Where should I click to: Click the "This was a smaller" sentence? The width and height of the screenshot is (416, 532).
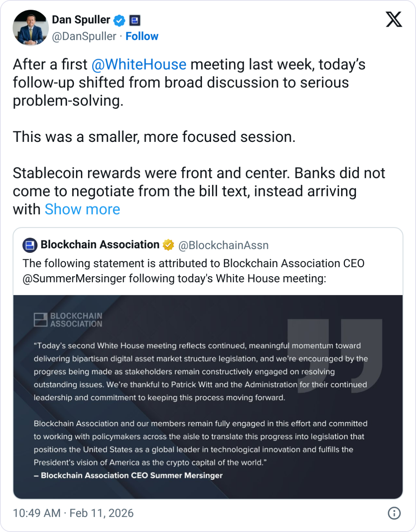154,137
